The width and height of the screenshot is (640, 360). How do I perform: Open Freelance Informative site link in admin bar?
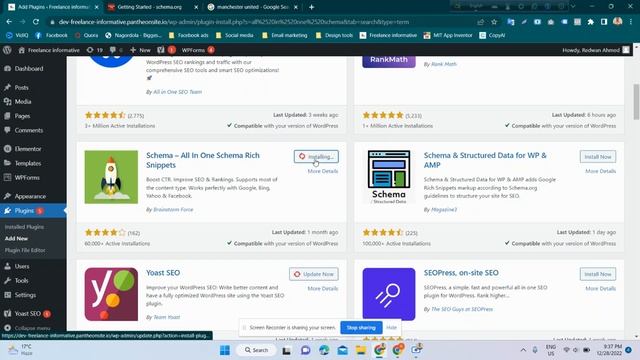click(x=49, y=50)
